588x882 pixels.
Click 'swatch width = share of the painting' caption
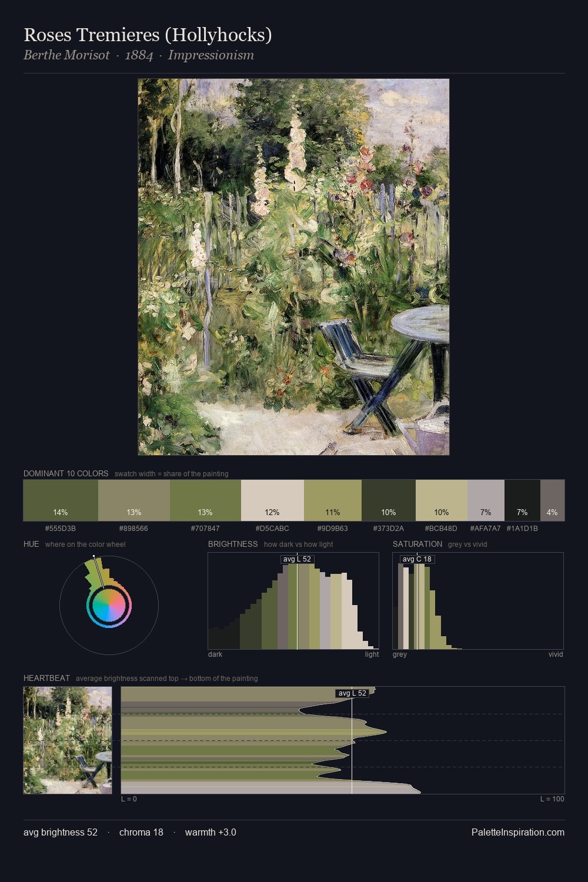(172, 474)
